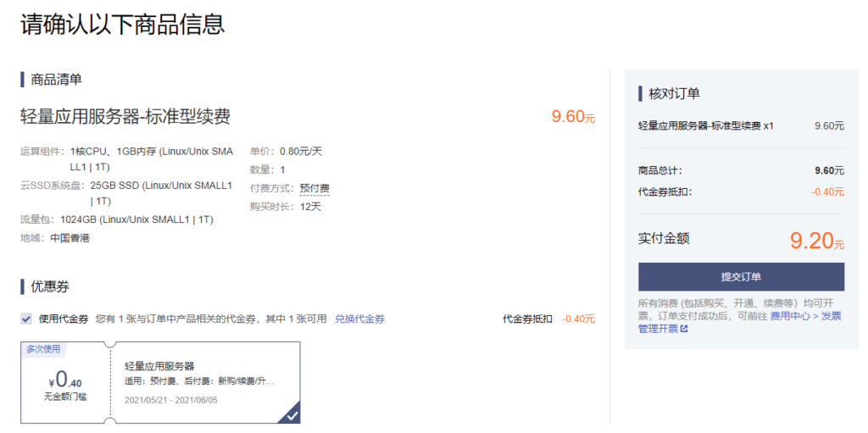Click the 中国香港 region value
868x433 pixels.
coord(70,238)
